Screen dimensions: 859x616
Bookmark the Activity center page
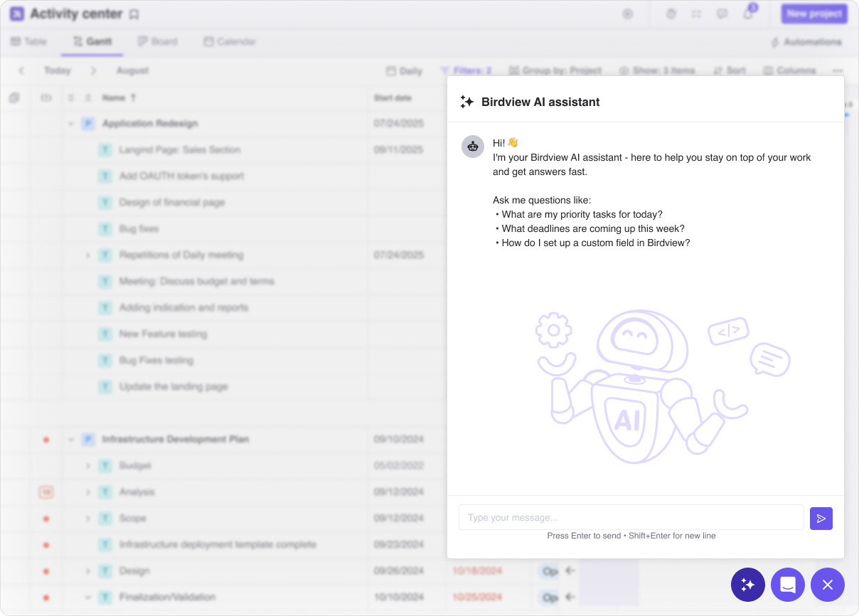[x=134, y=14]
